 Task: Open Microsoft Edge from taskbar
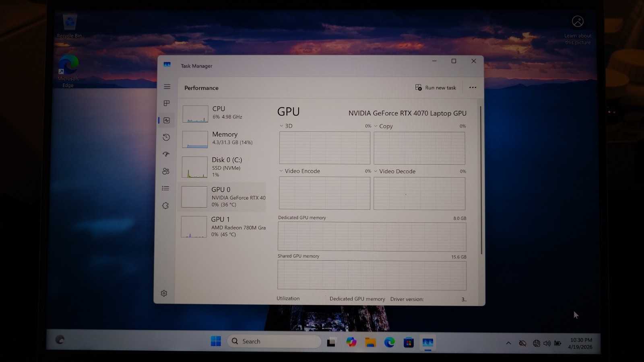pyautogui.click(x=390, y=342)
